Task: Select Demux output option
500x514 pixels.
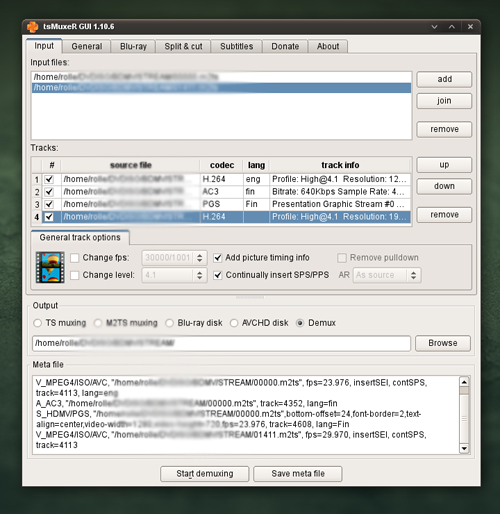Action: click(300, 323)
